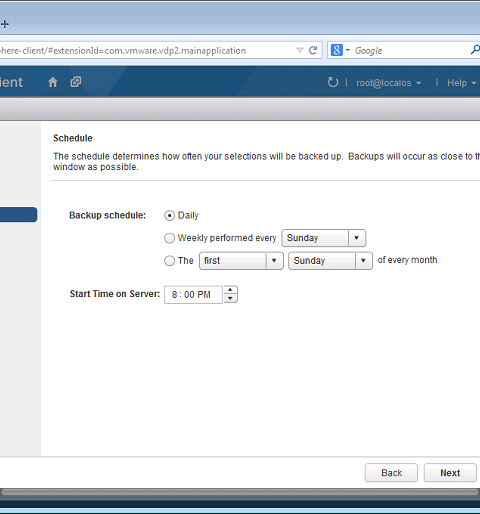Image resolution: width=480 pixels, height=514 pixels.
Task: Click the search magnifier icon
Action: 475,50
